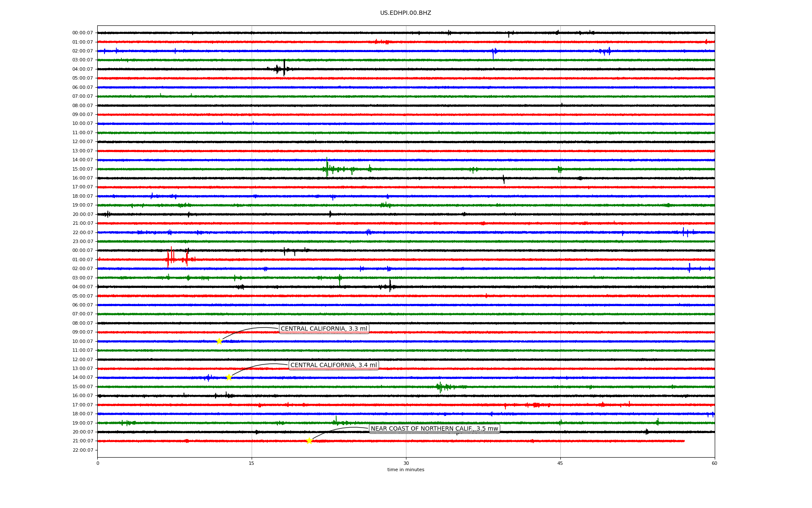Click the yellow star for the 3.4 ml event
The width and height of the screenshot is (812, 508).
pyautogui.click(x=229, y=377)
